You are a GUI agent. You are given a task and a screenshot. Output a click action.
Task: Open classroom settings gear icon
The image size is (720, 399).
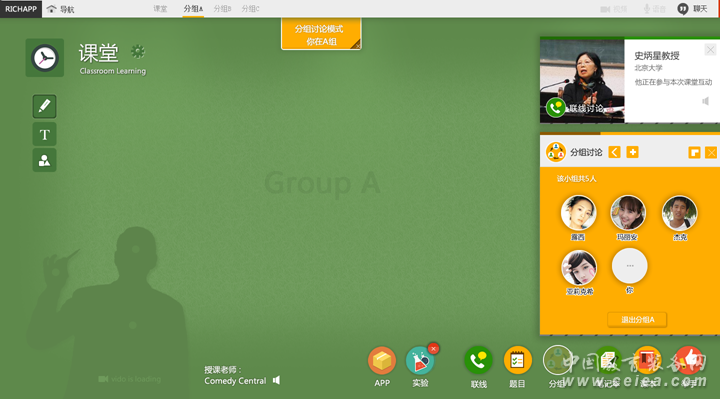tap(137, 51)
